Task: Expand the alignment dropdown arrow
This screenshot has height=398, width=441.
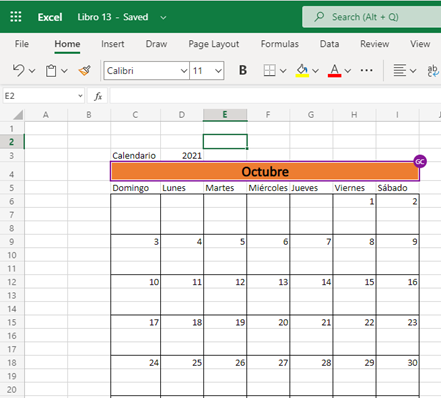Action: (413, 71)
